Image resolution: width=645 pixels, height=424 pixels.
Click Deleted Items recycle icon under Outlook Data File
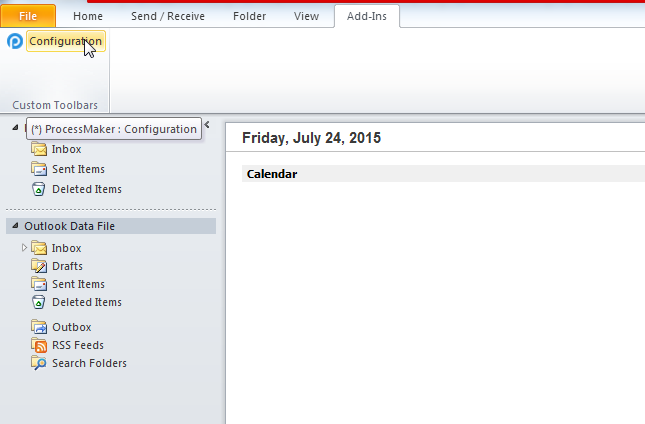tap(39, 302)
